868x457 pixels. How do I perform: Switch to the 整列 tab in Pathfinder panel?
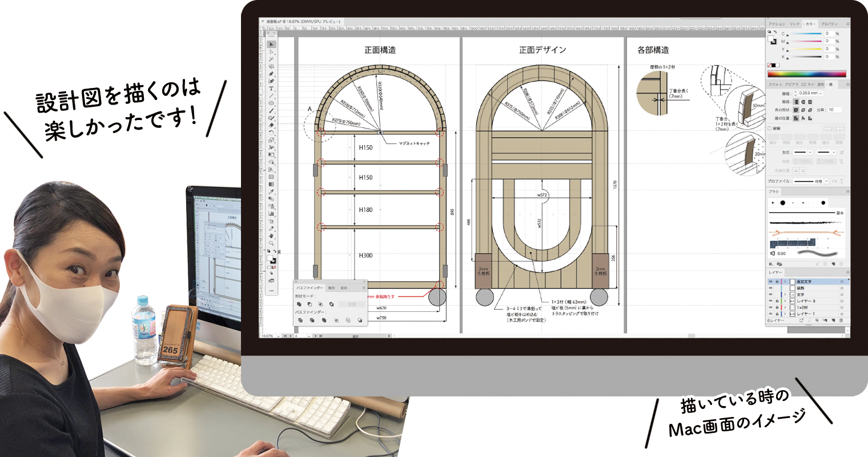pos(332,288)
